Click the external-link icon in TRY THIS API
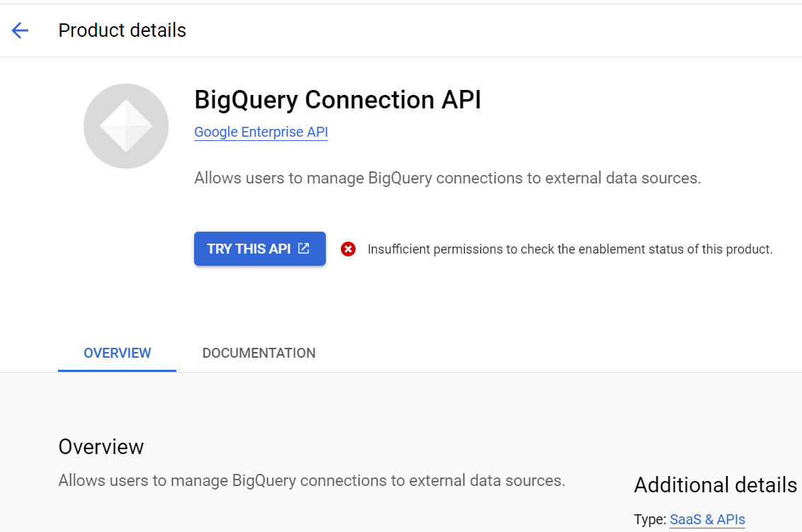Image resolution: width=802 pixels, height=532 pixels. pos(304,248)
